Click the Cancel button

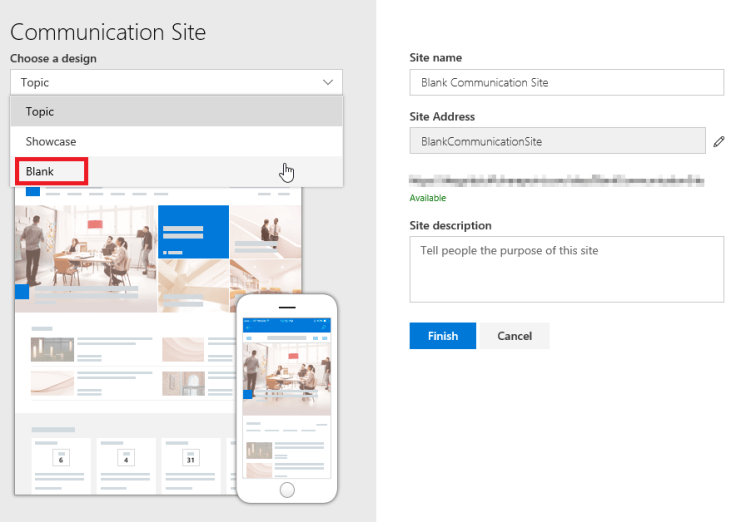(514, 336)
